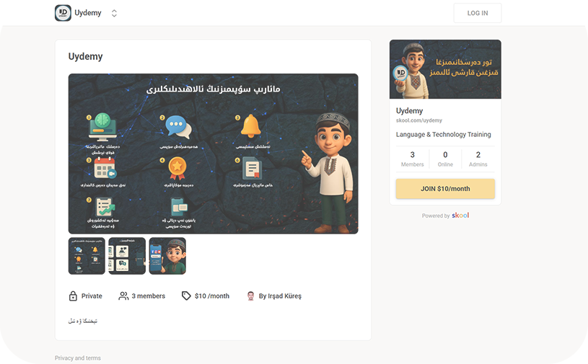
Task: Click the Private lock icon
Action: click(x=73, y=296)
